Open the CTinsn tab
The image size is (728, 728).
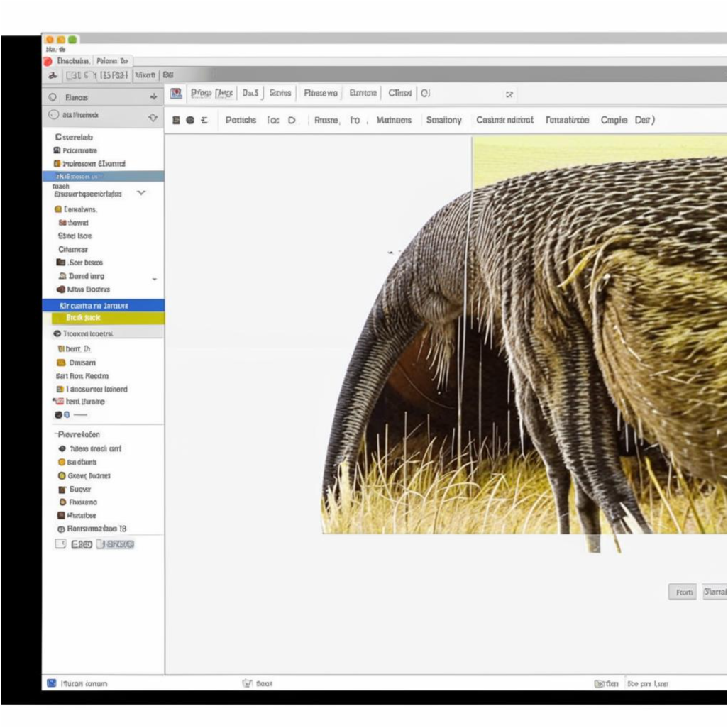399,94
